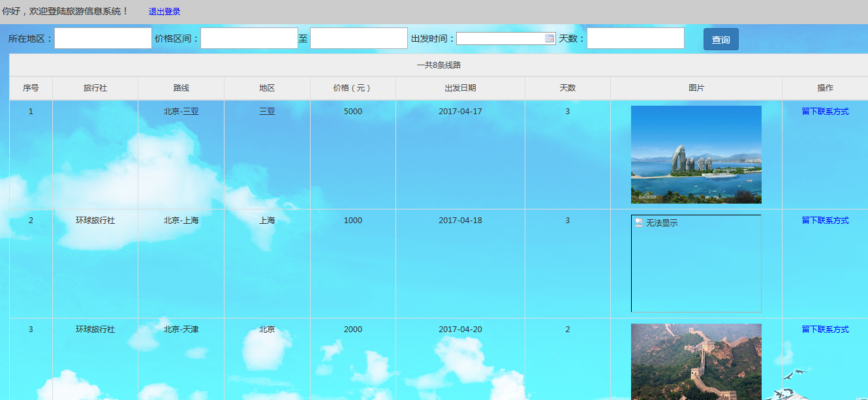Screen dimensions: 868x400
Task: Click the price 2000 cell
Action: (x=353, y=359)
